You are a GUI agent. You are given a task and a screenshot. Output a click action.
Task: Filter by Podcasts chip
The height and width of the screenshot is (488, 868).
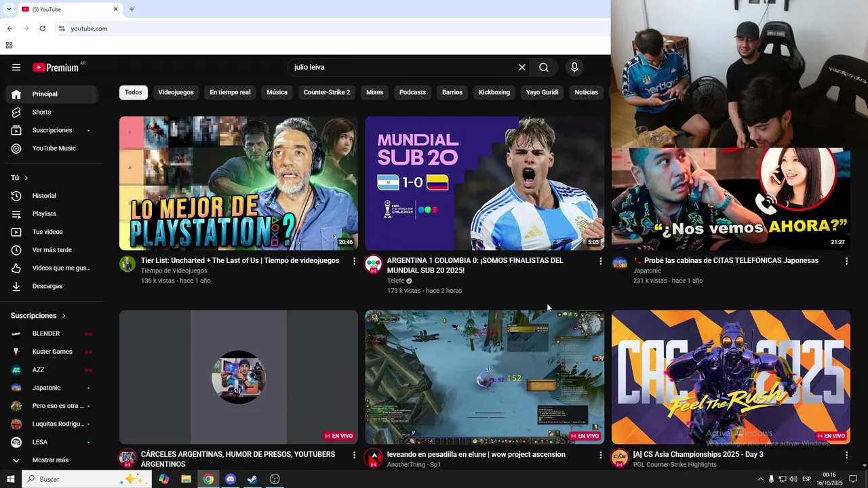412,92
